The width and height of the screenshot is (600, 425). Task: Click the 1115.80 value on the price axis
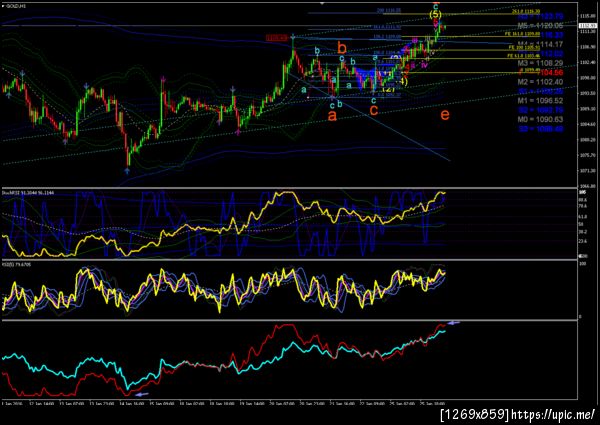tap(587, 16)
